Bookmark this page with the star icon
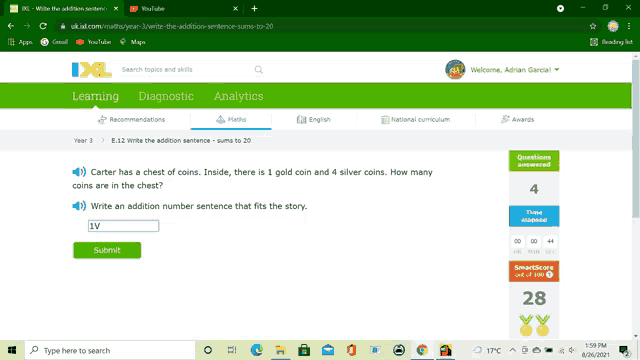The image size is (640, 360). pos(593,26)
